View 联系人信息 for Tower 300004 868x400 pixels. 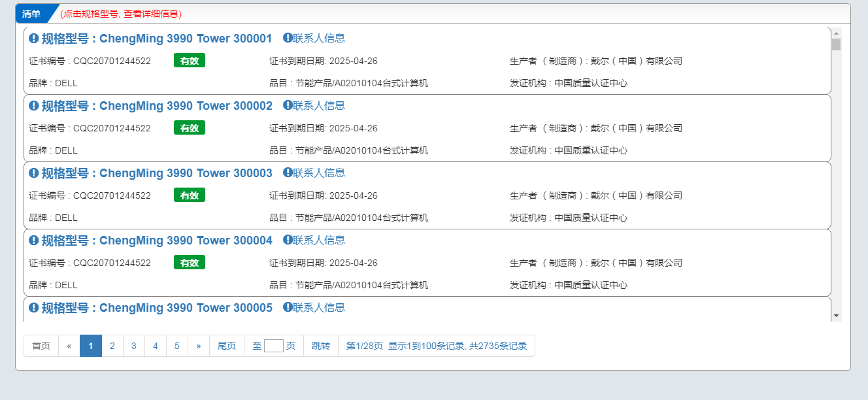(x=314, y=241)
